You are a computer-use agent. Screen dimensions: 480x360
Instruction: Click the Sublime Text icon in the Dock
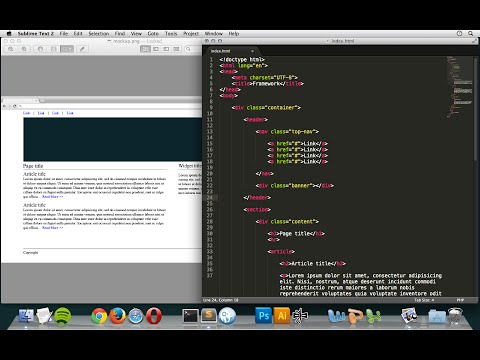coord(209,316)
